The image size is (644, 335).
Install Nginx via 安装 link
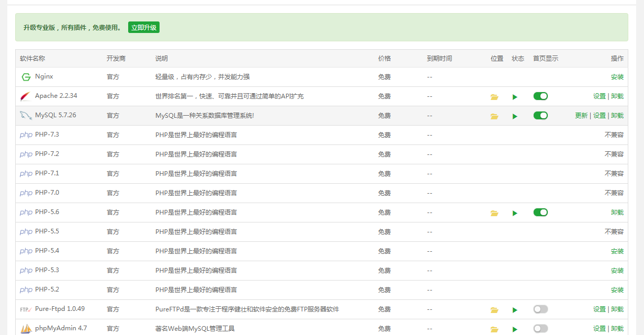pyautogui.click(x=617, y=77)
